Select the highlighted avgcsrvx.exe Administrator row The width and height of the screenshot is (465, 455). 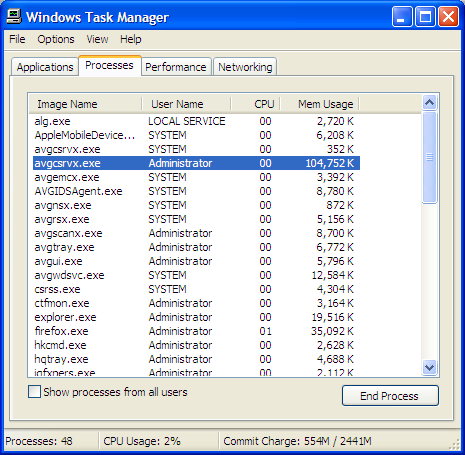(196, 163)
